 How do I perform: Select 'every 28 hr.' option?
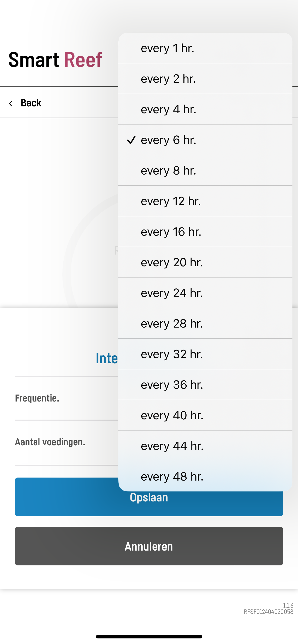pos(205,323)
